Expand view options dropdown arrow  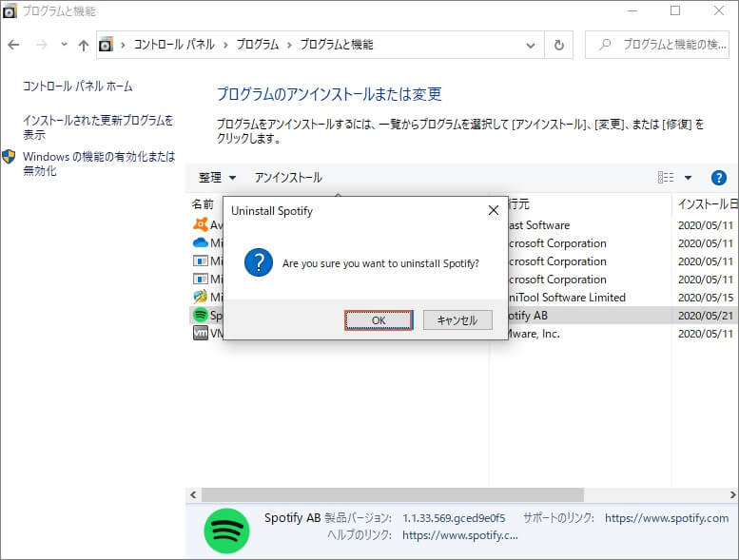[688, 178]
